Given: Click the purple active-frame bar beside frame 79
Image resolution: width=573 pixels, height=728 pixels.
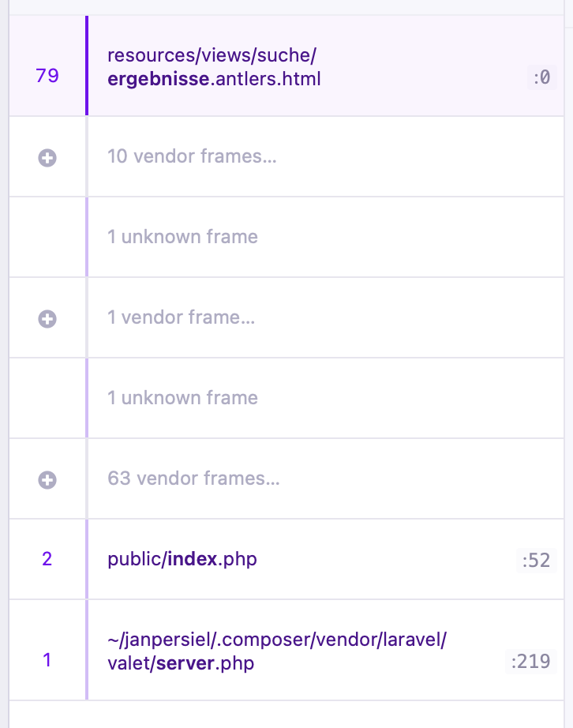Looking at the screenshot, I should point(87,66).
